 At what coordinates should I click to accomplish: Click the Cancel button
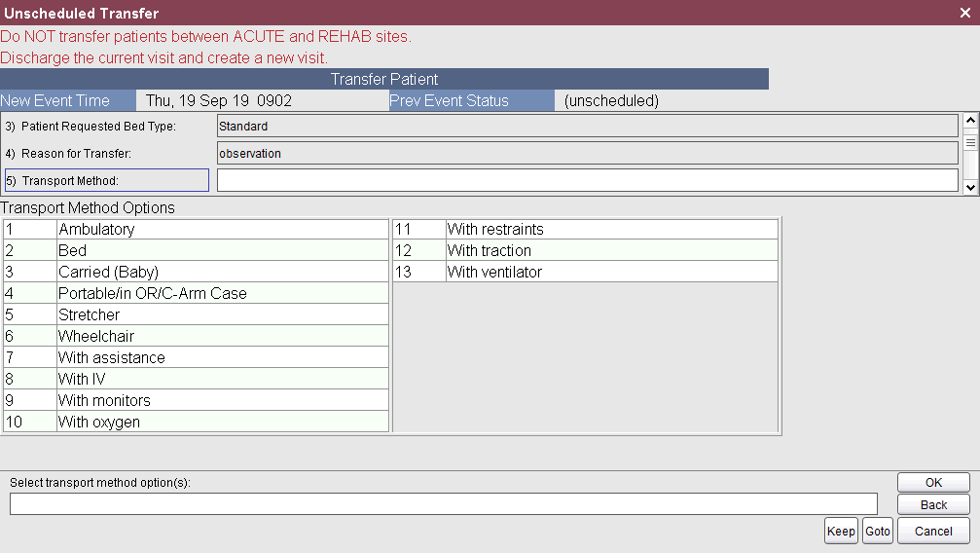933,532
